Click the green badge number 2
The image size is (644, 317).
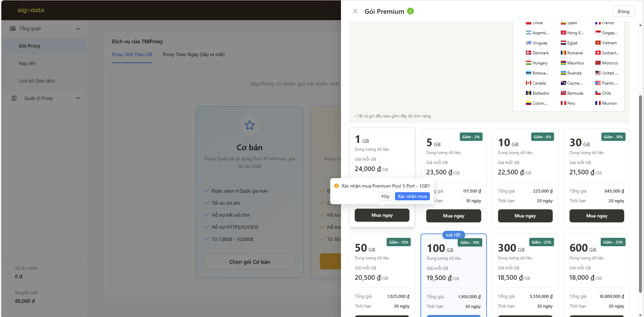pyautogui.click(x=410, y=11)
